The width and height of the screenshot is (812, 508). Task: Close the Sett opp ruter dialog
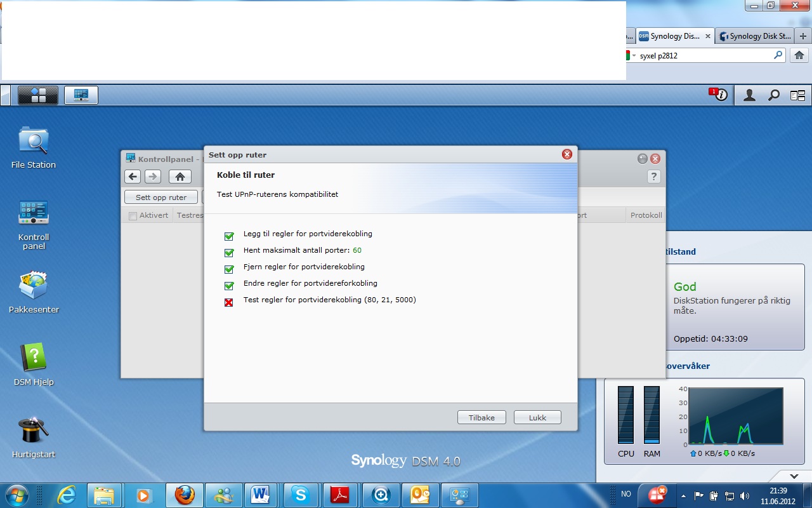pyautogui.click(x=567, y=154)
